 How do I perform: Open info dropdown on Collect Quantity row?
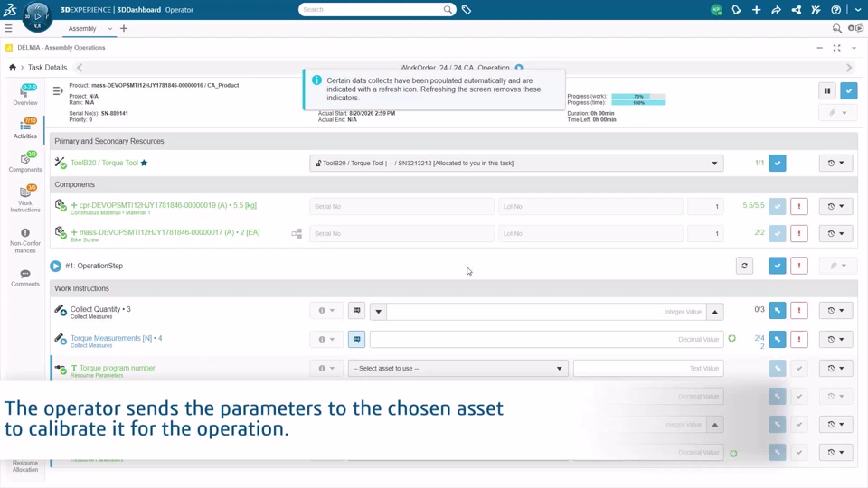coord(326,310)
